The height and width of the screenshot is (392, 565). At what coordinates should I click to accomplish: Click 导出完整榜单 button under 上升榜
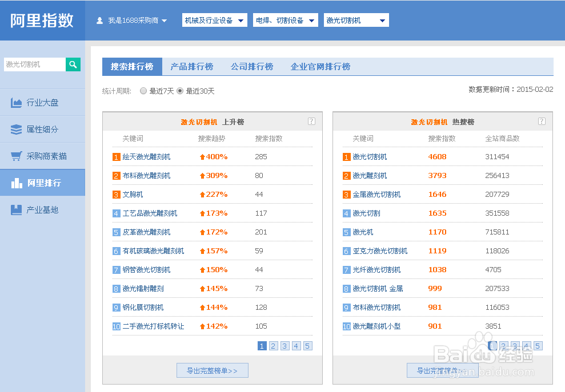[x=213, y=371]
